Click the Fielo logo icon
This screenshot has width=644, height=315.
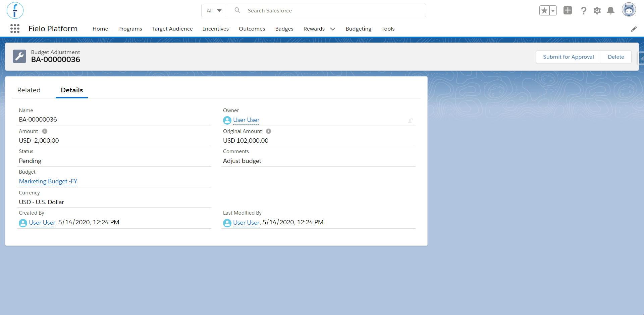pos(15,10)
